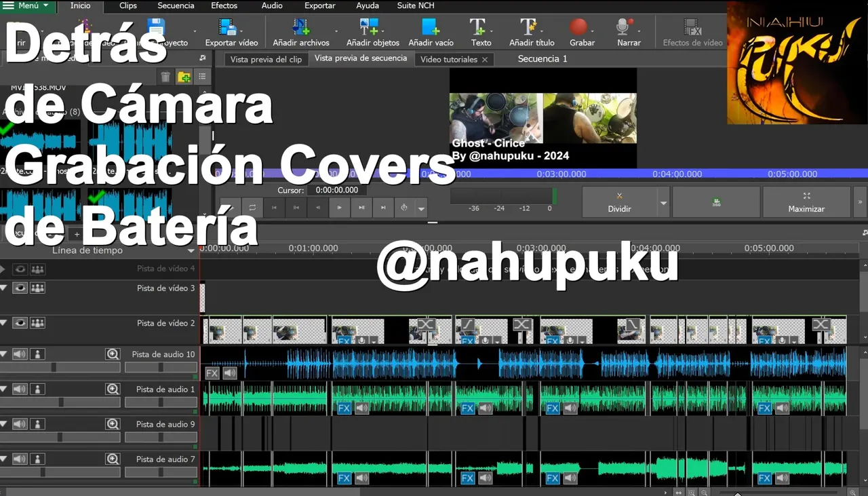Adjust the Pista de audio 7 volume slider
This screenshot has width=868, height=496.
pos(60,472)
